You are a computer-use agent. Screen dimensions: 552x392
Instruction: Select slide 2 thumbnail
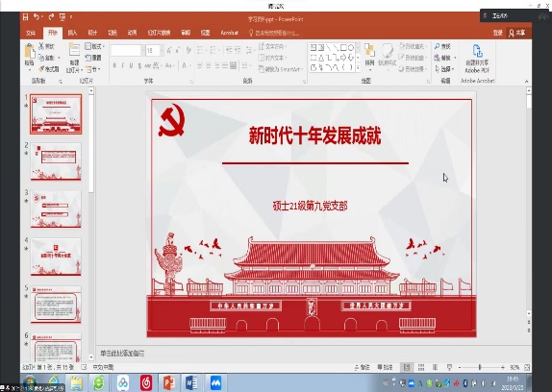click(56, 161)
